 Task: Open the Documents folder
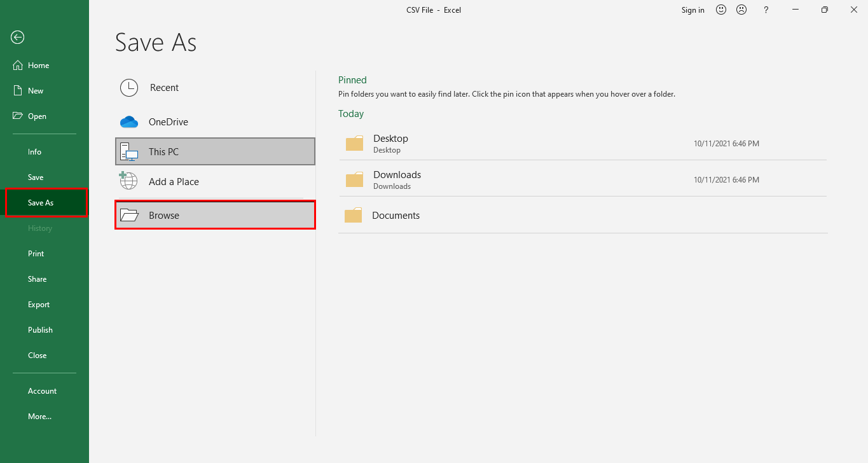(397, 215)
